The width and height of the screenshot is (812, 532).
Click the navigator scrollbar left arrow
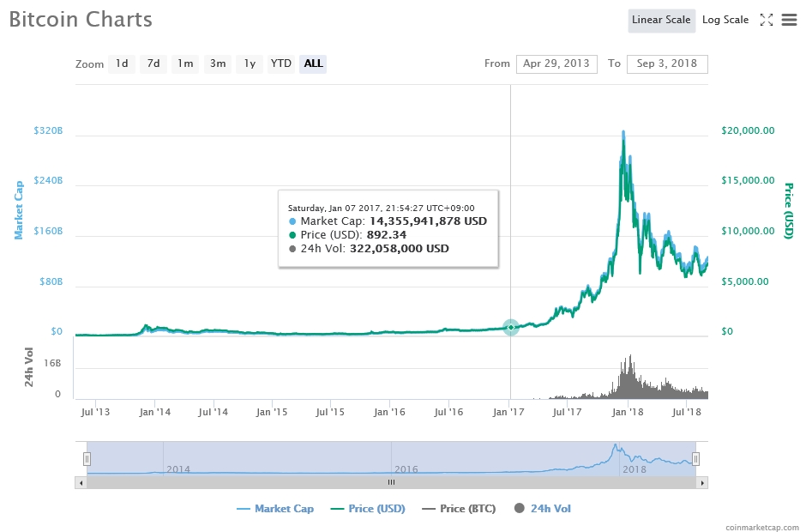click(81, 482)
